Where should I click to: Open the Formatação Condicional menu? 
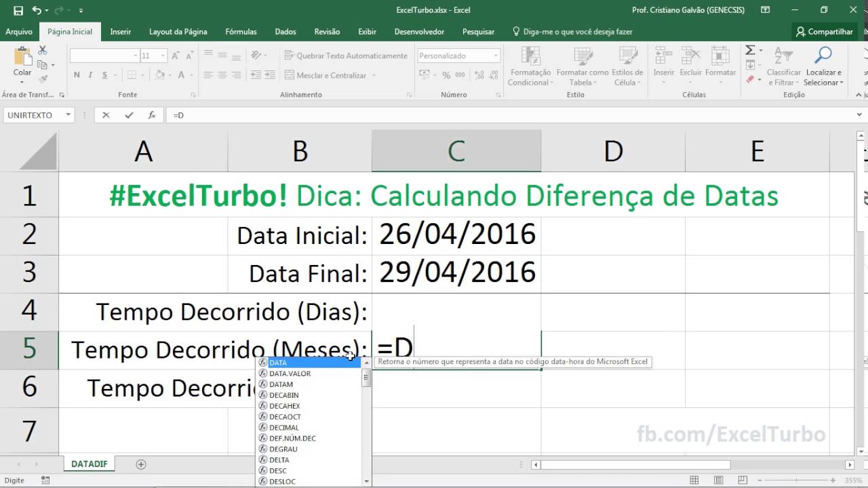click(x=530, y=66)
